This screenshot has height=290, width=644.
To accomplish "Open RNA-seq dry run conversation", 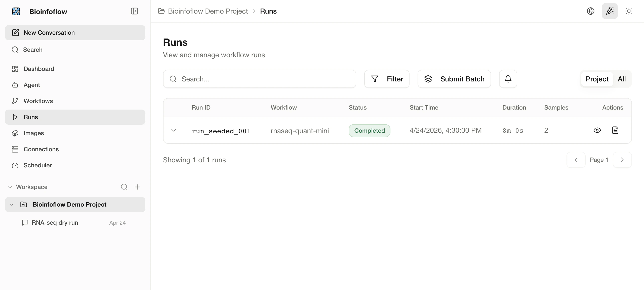I will point(55,223).
